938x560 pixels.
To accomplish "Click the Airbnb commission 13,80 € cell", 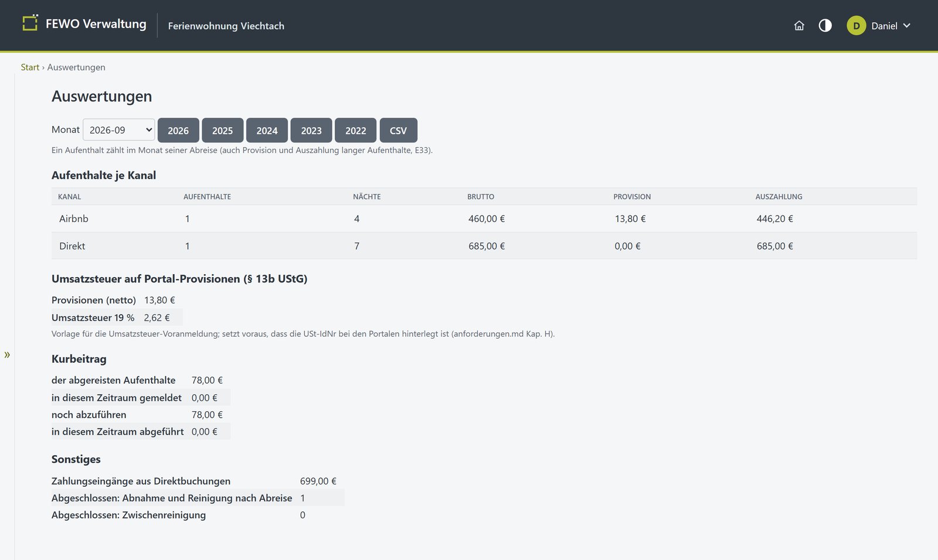I will click(x=630, y=218).
